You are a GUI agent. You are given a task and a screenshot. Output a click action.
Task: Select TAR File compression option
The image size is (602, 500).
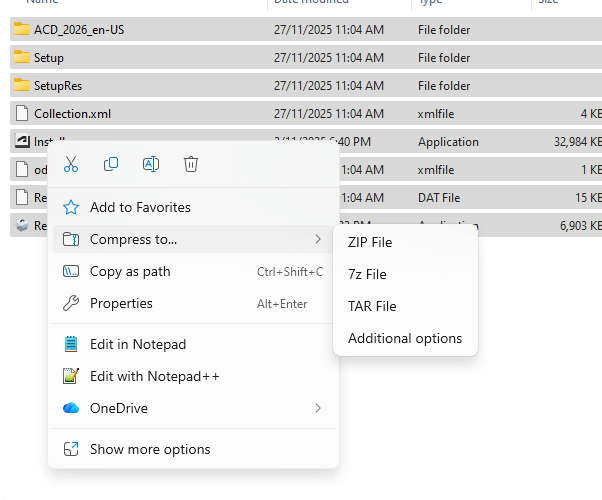click(x=372, y=306)
